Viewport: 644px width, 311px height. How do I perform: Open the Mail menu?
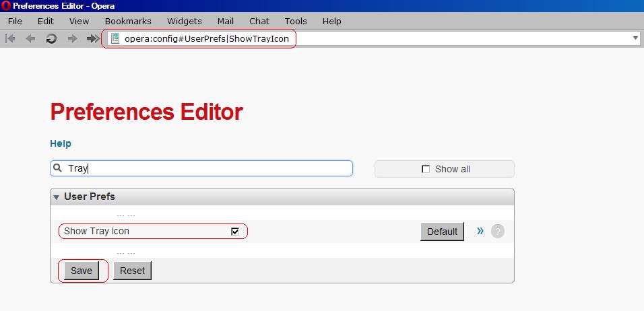(226, 21)
